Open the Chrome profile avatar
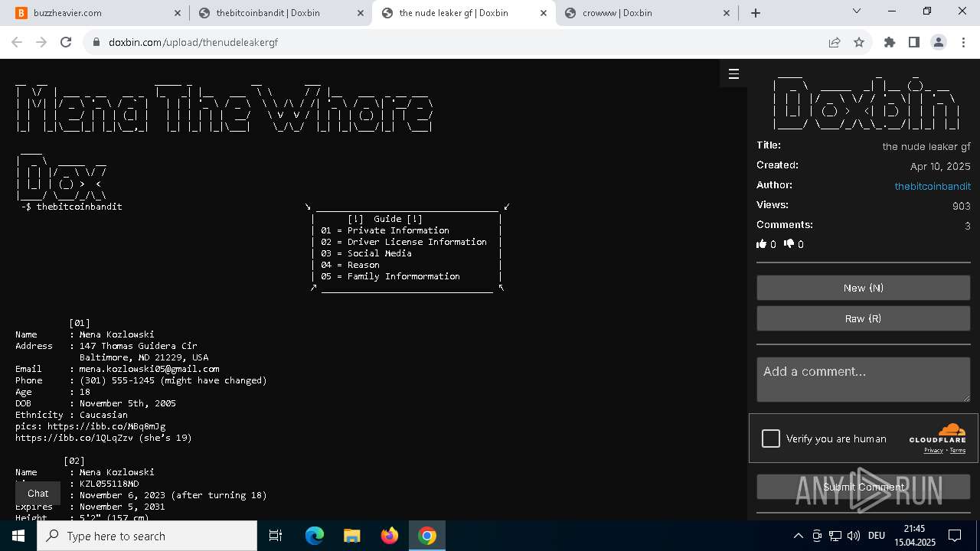980x551 pixels. click(x=939, y=42)
